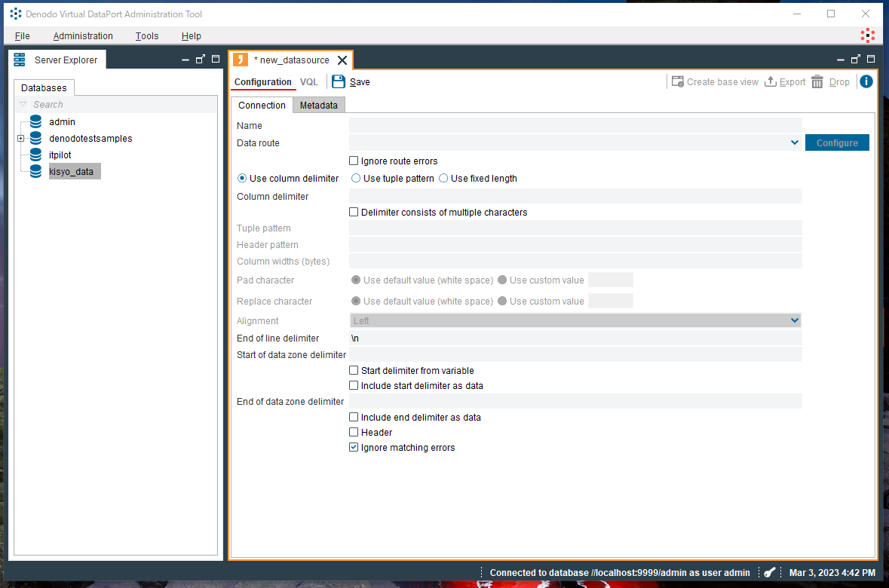Click the Configure button
889x588 pixels.
[x=837, y=143]
